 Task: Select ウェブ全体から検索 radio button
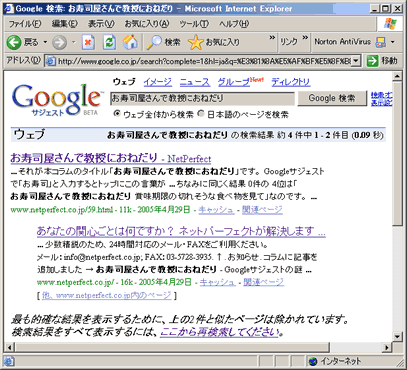click(x=117, y=114)
